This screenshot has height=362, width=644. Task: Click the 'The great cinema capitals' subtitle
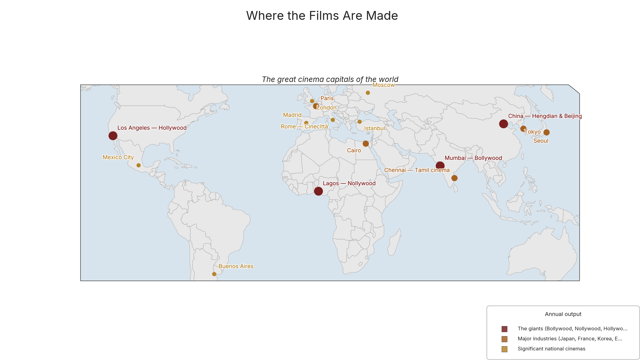coord(330,80)
